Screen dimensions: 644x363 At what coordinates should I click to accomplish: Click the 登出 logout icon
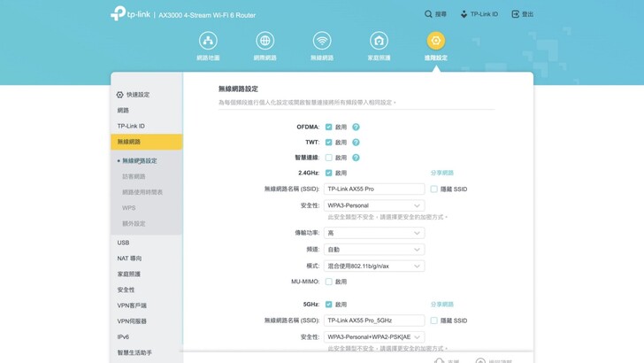click(516, 14)
